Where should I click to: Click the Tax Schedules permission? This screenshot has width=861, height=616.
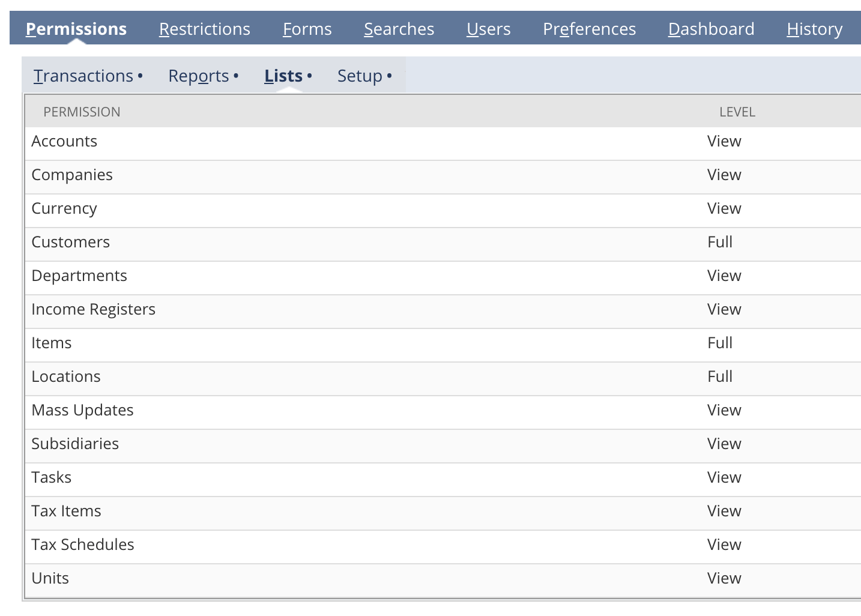tap(83, 545)
